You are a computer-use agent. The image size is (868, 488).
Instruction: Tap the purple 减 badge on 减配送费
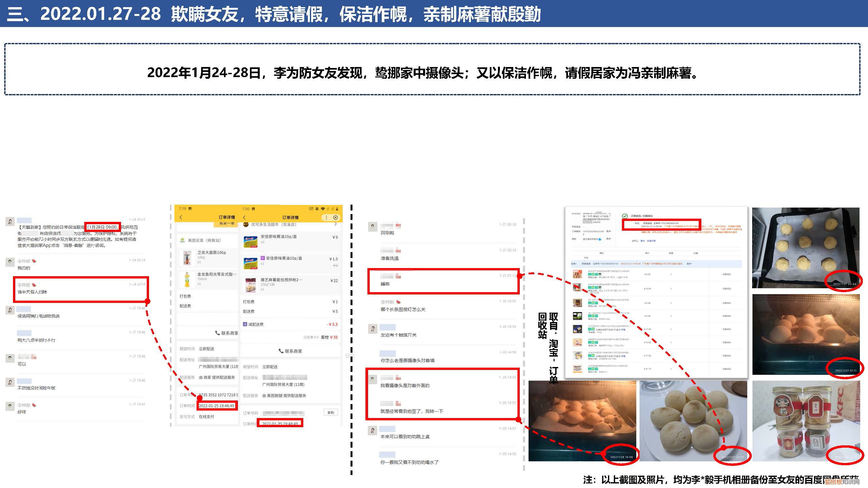[x=245, y=324]
